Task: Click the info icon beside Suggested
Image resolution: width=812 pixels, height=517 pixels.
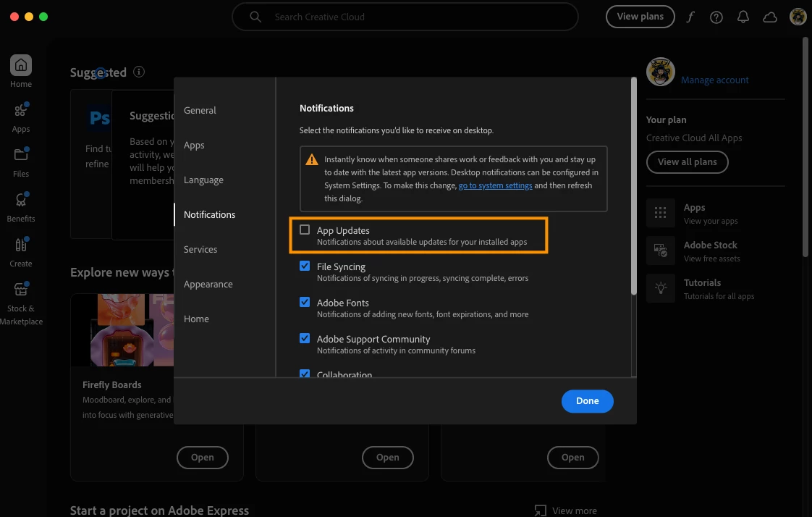Action: tap(139, 72)
